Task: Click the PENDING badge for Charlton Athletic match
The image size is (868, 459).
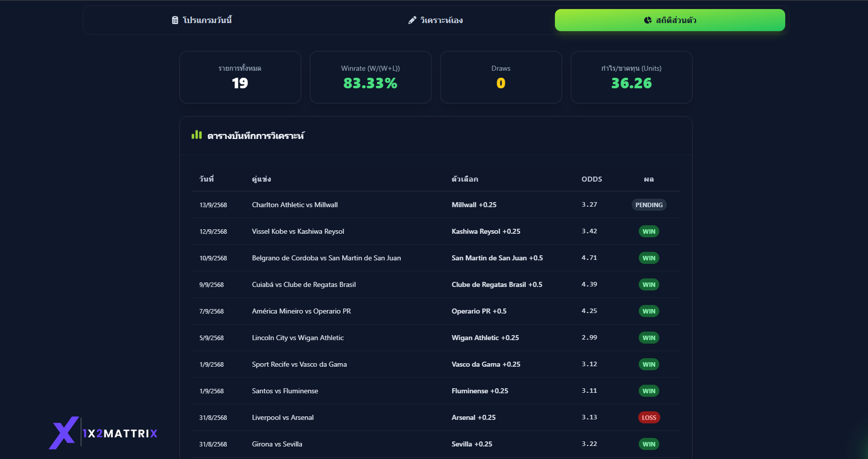Action: coord(649,205)
